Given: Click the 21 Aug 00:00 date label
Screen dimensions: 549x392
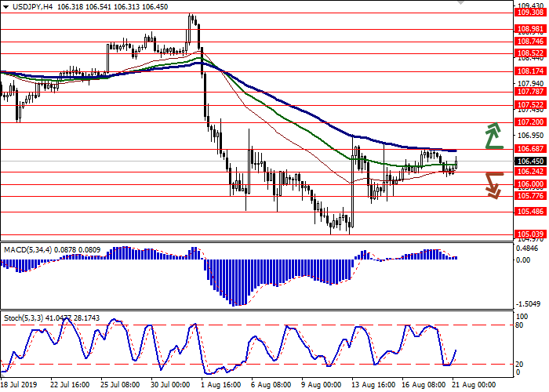Looking at the screenshot, I should pos(472,384).
